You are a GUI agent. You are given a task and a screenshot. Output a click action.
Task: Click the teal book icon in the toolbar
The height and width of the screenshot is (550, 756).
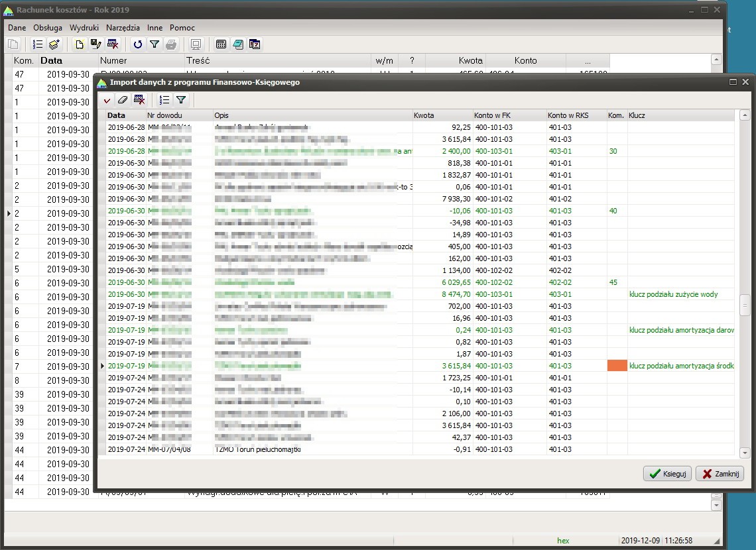pyautogui.click(x=237, y=44)
